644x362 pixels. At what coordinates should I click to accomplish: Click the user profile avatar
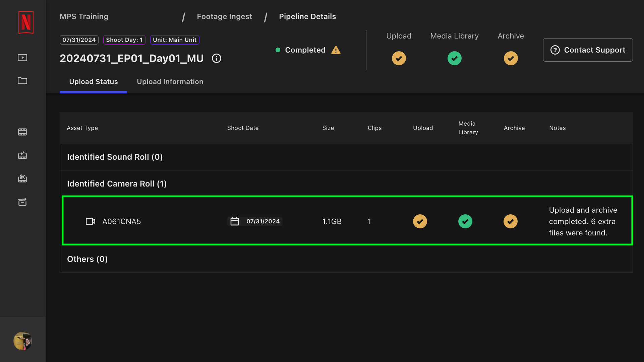coord(22,342)
